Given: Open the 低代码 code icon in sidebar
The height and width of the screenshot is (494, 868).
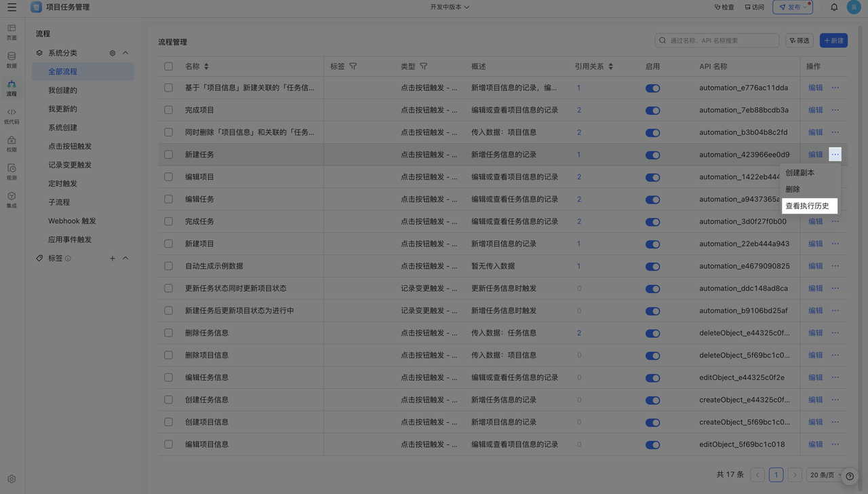Looking at the screenshot, I should click(x=12, y=115).
